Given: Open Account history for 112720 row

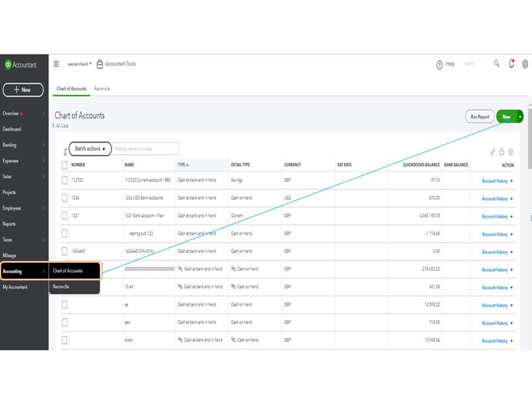Looking at the screenshot, I should (495, 181).
